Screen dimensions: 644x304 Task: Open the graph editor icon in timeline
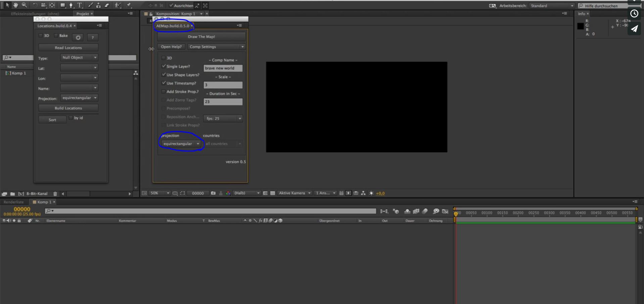point(445,211)
